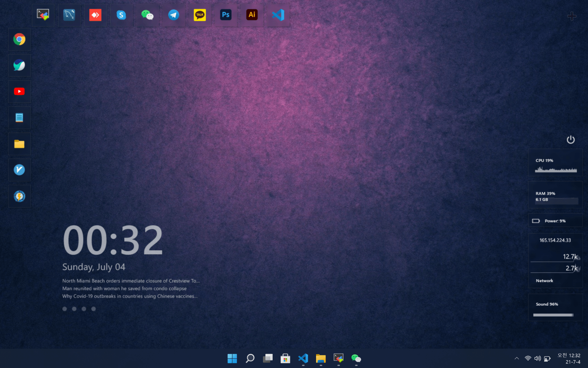Click the power button widget icon
This screenshot has width=588, height=368.
[x=570, y=139]
